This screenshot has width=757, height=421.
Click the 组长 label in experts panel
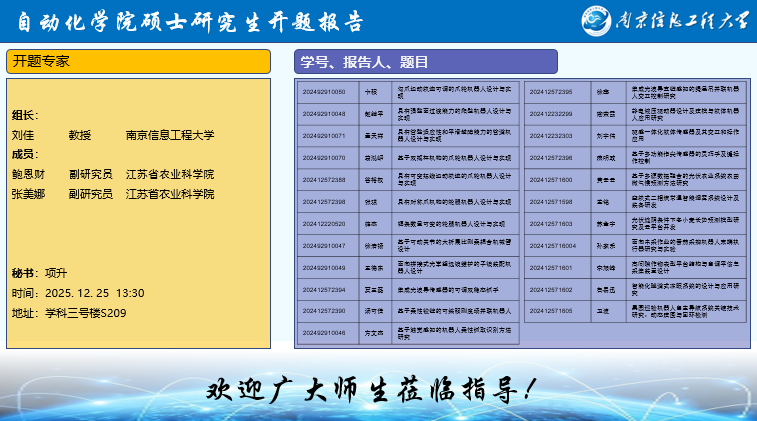pos(26,115)
